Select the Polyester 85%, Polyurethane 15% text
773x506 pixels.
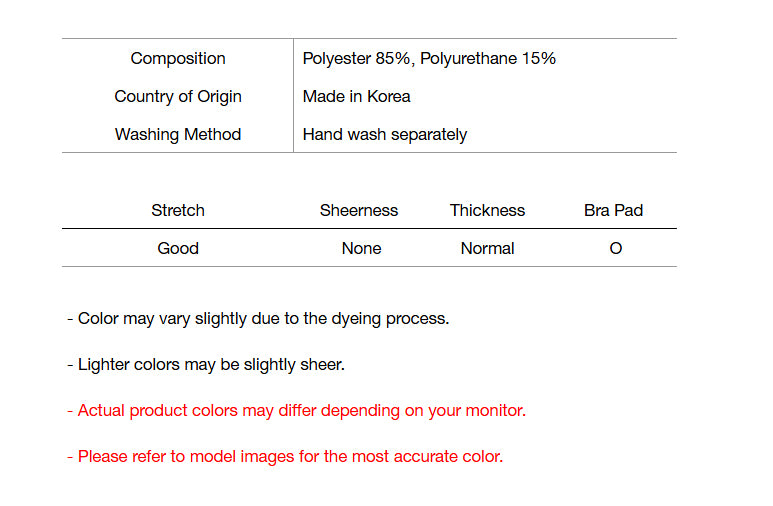tap(429, 58)
